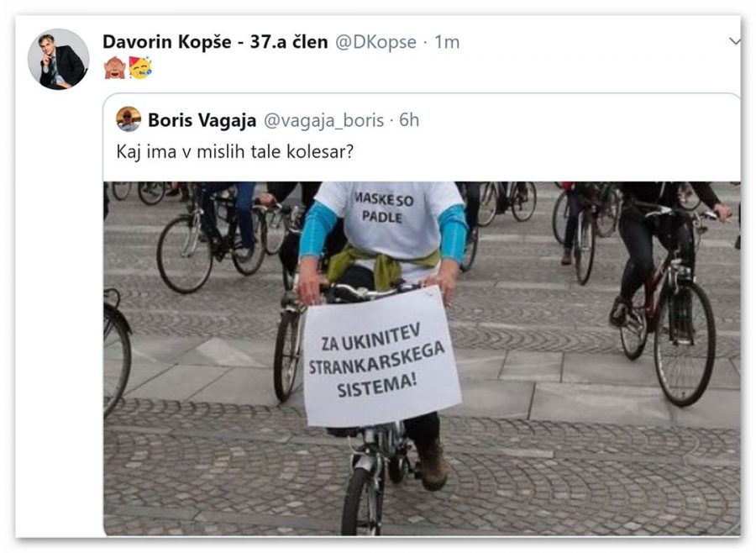Click the 'MASKE SO PADLE' shirt in the photo
This screenshot has width=756, height=553.
(x=384, y=208)
